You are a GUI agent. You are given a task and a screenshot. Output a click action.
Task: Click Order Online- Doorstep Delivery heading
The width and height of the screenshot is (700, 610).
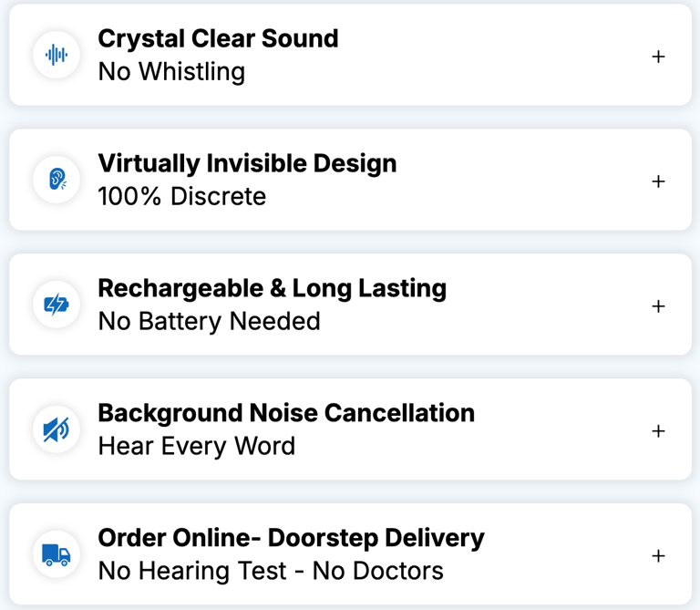tap(291, 538)
